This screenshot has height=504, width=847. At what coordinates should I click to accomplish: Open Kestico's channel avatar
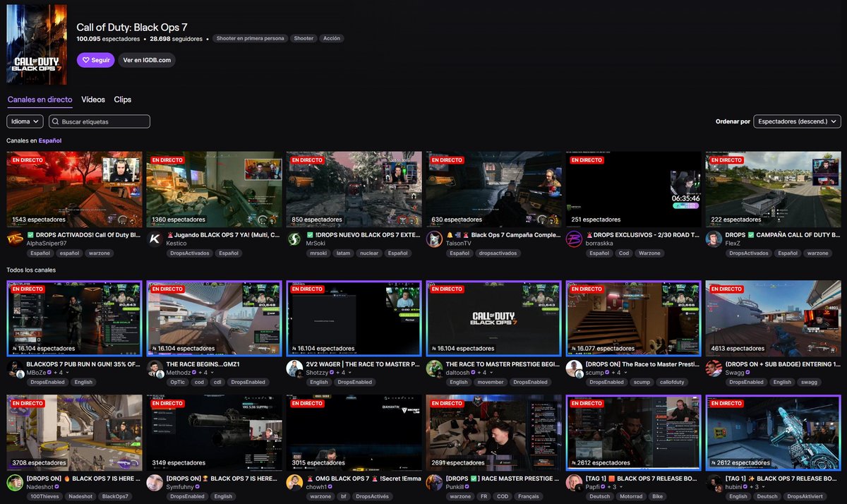pyautogui.click(x=155, y=239)
